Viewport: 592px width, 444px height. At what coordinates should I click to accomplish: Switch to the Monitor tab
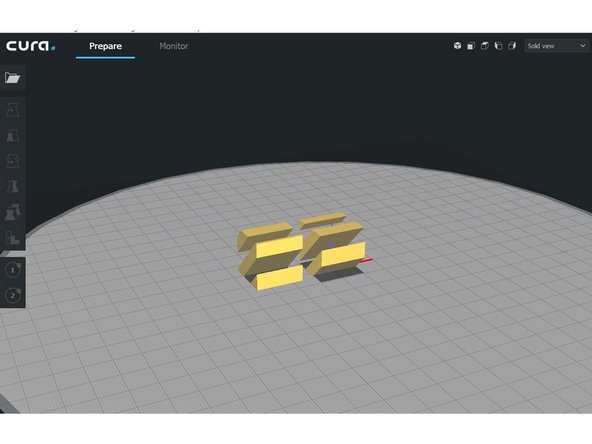(174, 46)
